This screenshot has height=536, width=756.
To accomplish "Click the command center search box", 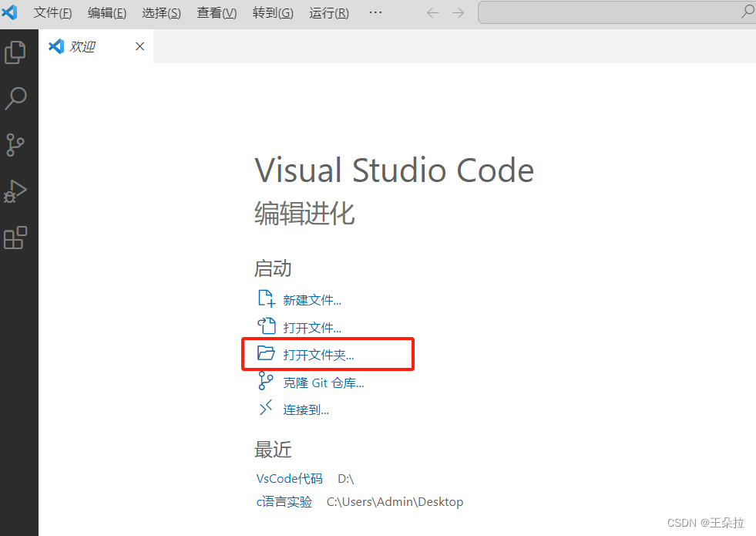I will tap(617, 12).
